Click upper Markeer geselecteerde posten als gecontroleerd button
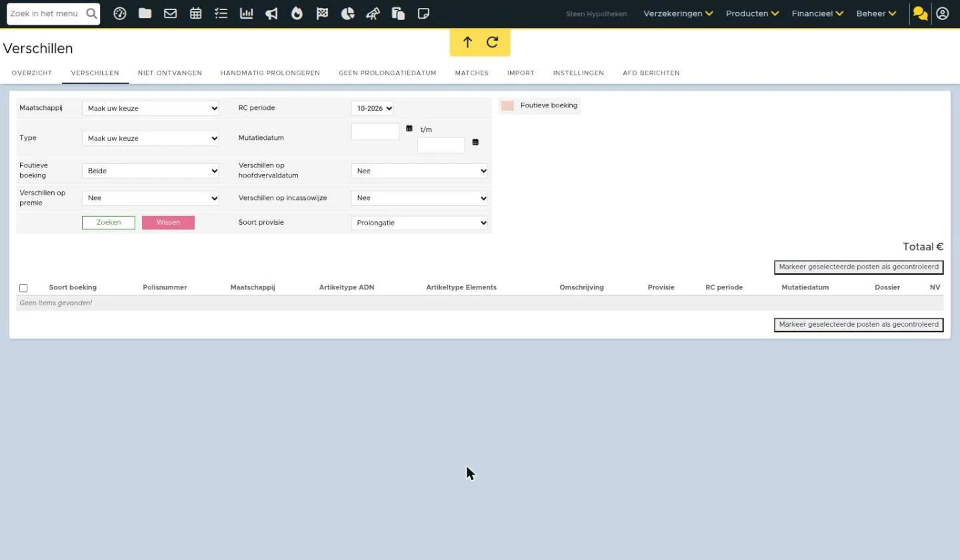960x560 pixels. (859, 267)
